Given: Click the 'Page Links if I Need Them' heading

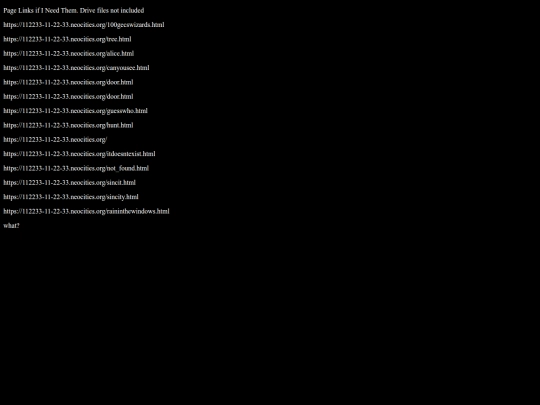Looking at the screenshot, I should coord(40,11).
